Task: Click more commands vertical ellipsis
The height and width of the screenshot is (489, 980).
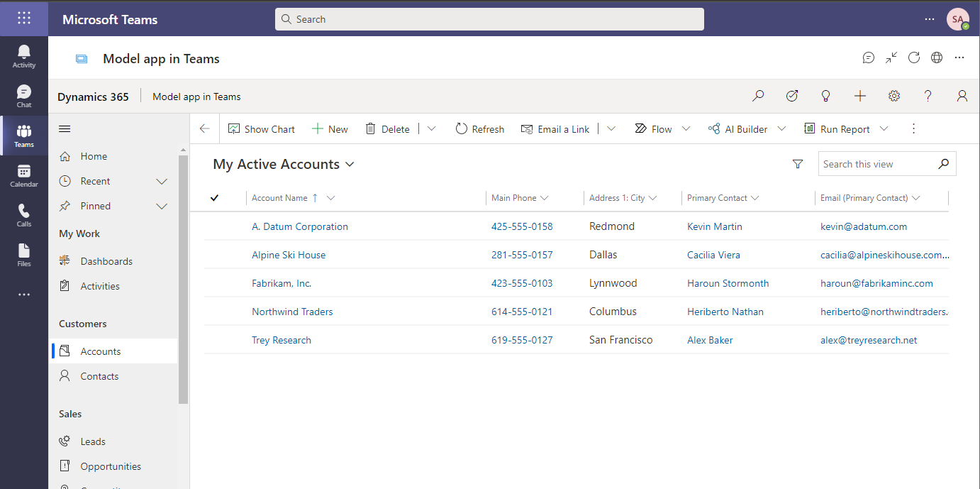Action: click(x=913, y=128)
